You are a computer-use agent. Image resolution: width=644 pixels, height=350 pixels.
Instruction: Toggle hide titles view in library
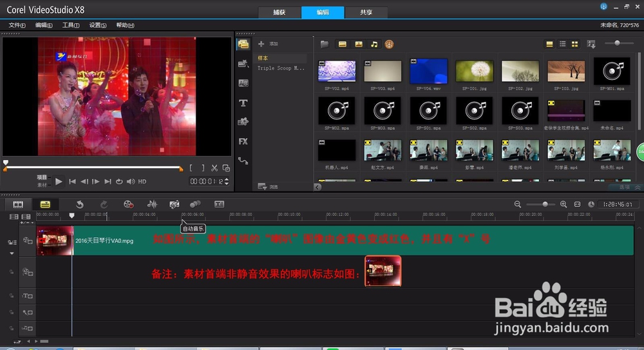(549, 44)
